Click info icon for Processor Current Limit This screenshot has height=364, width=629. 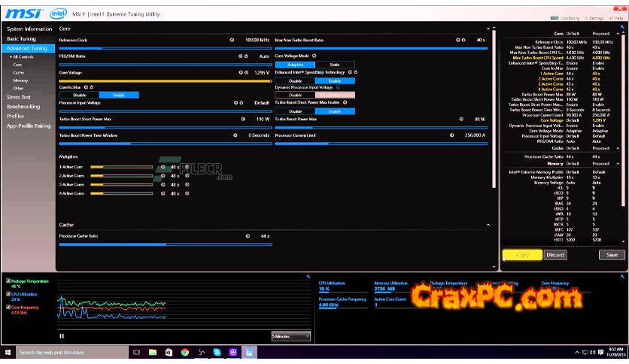[451, 135]
